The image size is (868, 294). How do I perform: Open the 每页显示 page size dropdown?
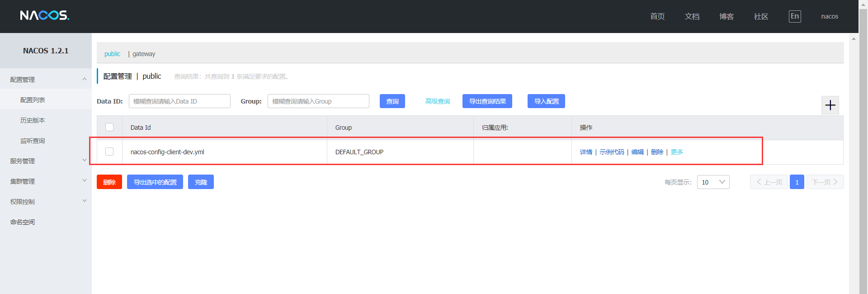[713, 182]
